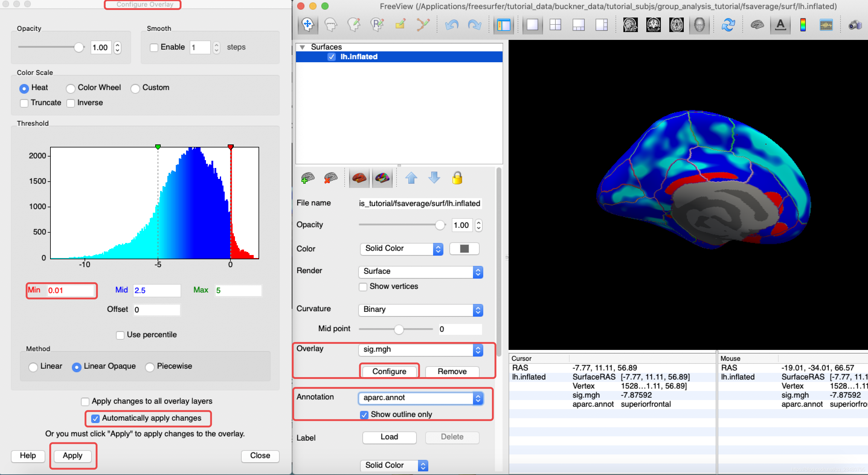Switch to coronal view
Screen dimensions: 868x475
[x=653, y=24]
